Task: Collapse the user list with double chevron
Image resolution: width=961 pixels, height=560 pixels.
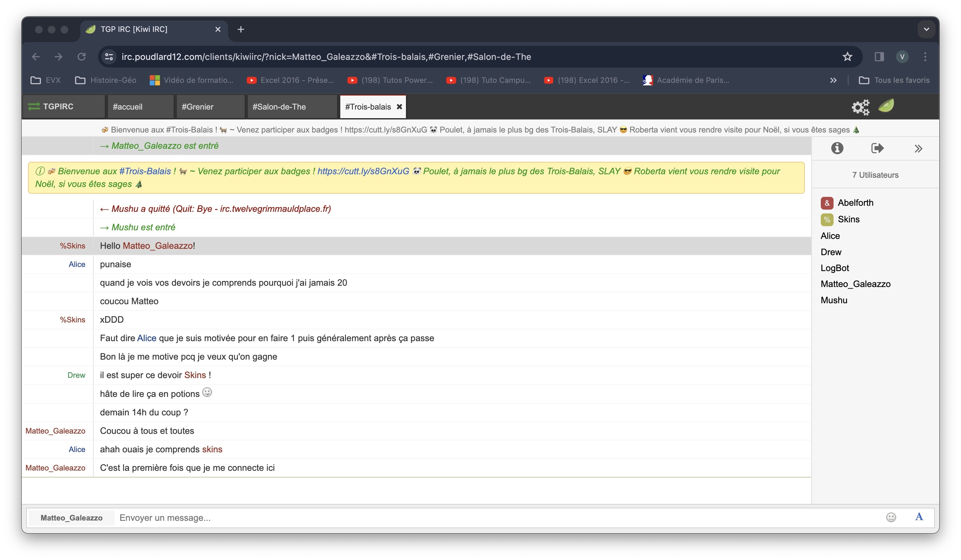Action: (918, 149)
